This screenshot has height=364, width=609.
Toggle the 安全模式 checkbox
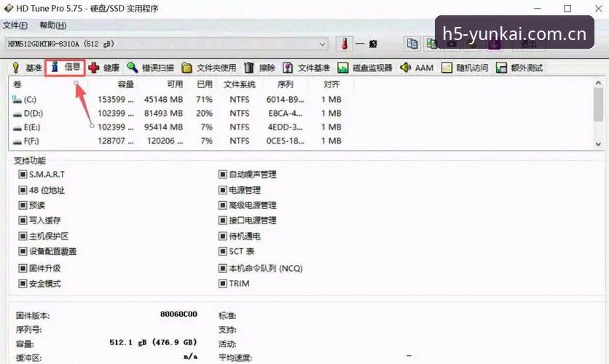pyautogui.click(x=23, y=284)
